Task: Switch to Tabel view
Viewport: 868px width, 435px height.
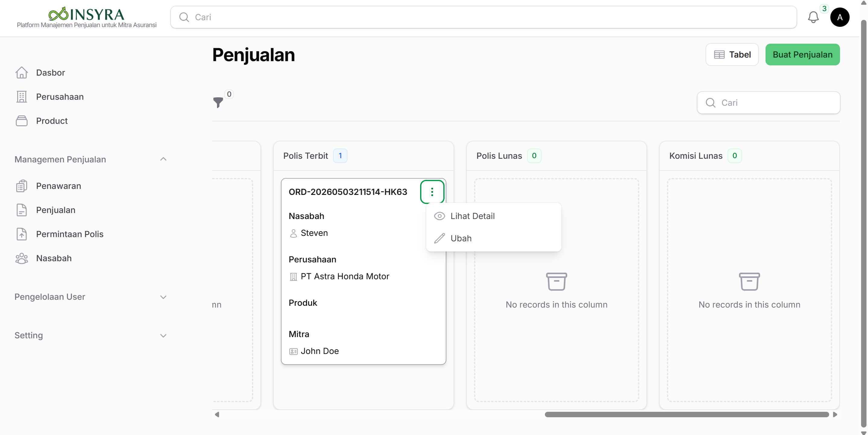Action: click(732, 55)
